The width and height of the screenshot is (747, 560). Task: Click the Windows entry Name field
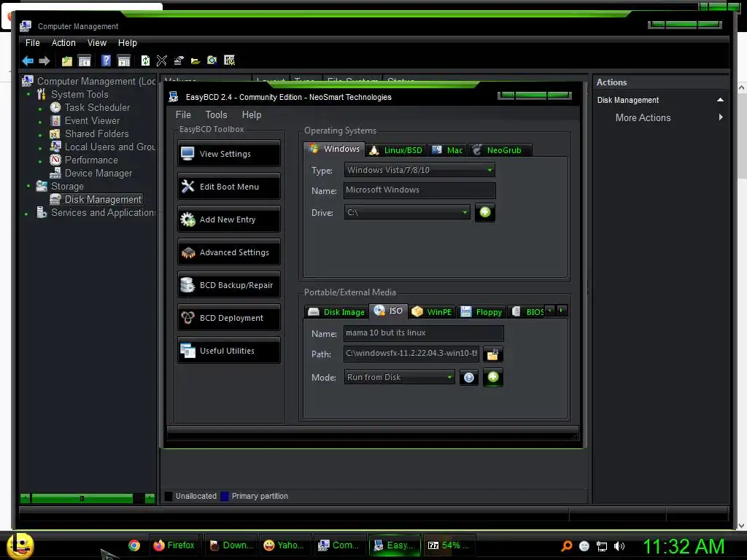pos(419,190)
